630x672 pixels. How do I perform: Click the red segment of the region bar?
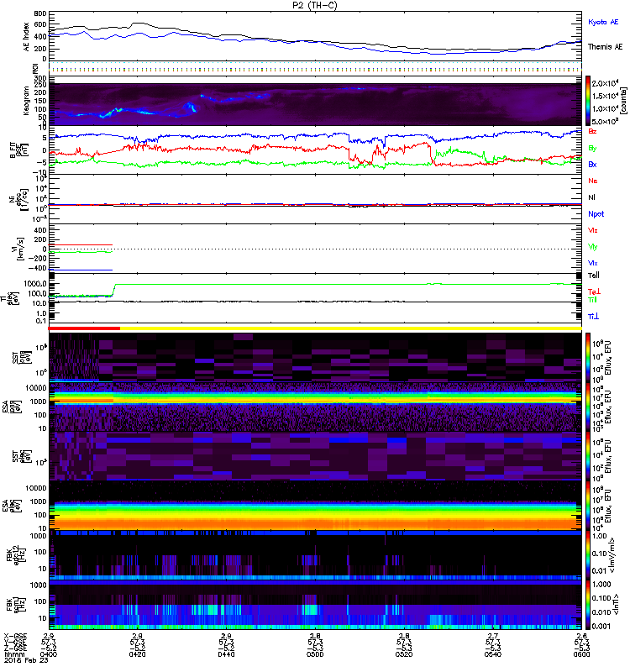(84, 328)
